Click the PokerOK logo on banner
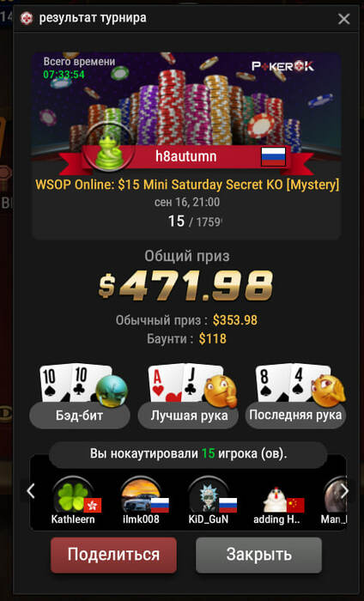 click(282, 66)
